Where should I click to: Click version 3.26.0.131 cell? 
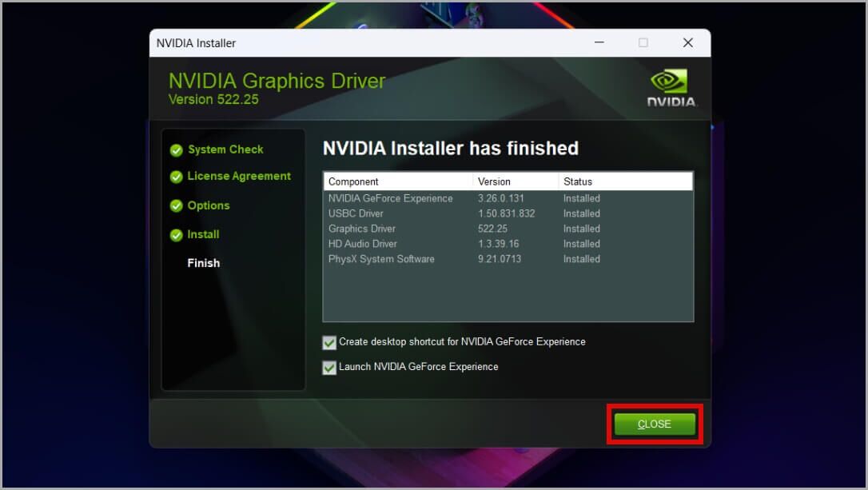click(x=501, y=198)
